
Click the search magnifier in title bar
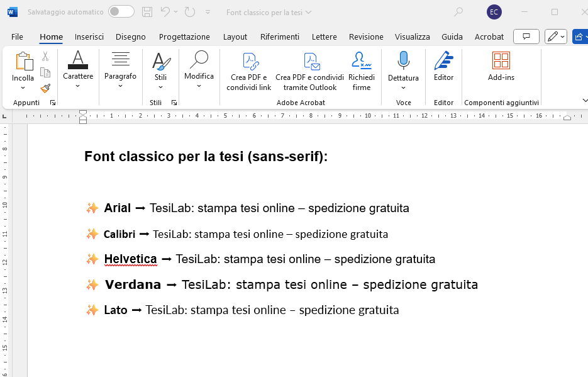[x=458, y=12]
